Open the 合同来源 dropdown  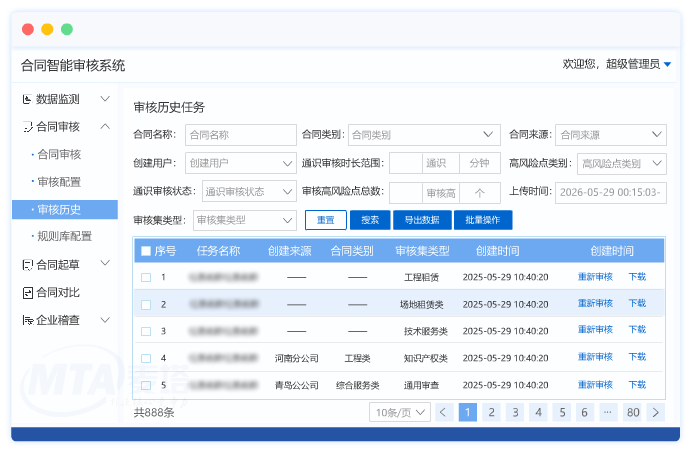tap(611, 135)
